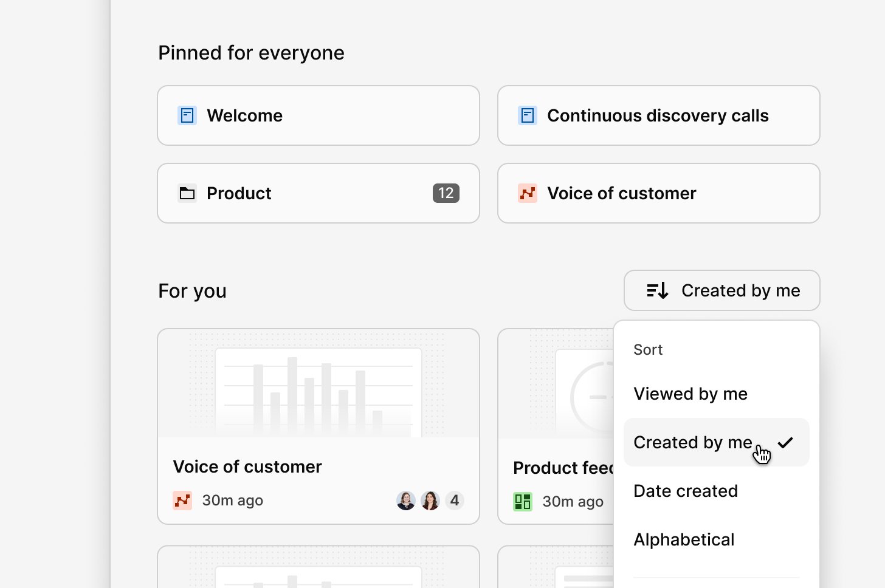Click the red chart icon beside 30m ago

182,501
